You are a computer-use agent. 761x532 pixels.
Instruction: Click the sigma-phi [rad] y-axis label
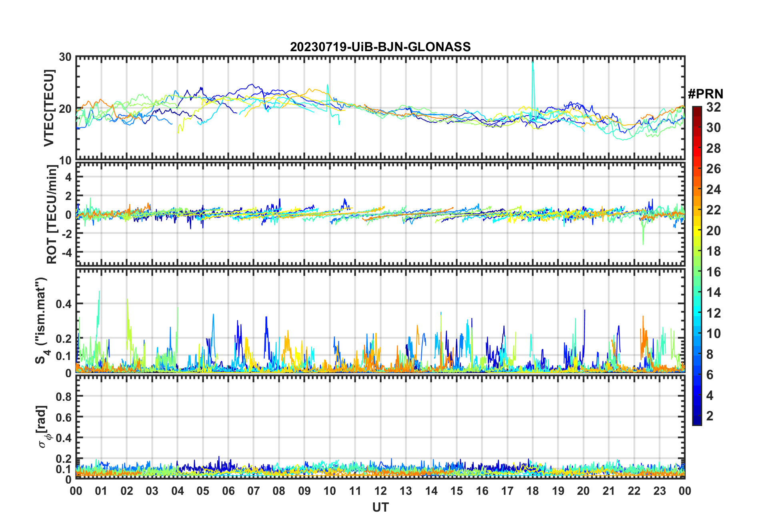(43, 426)
